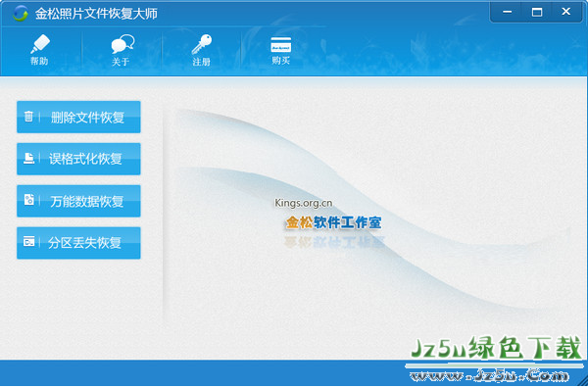Click the trash can icon on 删除文件恢复

pos(28,117)
